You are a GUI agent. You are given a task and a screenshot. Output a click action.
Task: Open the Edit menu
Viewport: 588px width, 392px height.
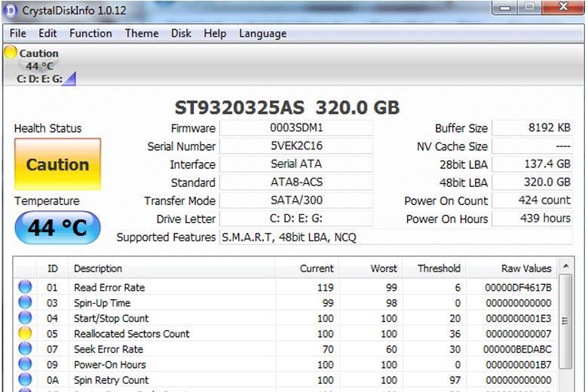pyautogui.click(x=47, y=33)
